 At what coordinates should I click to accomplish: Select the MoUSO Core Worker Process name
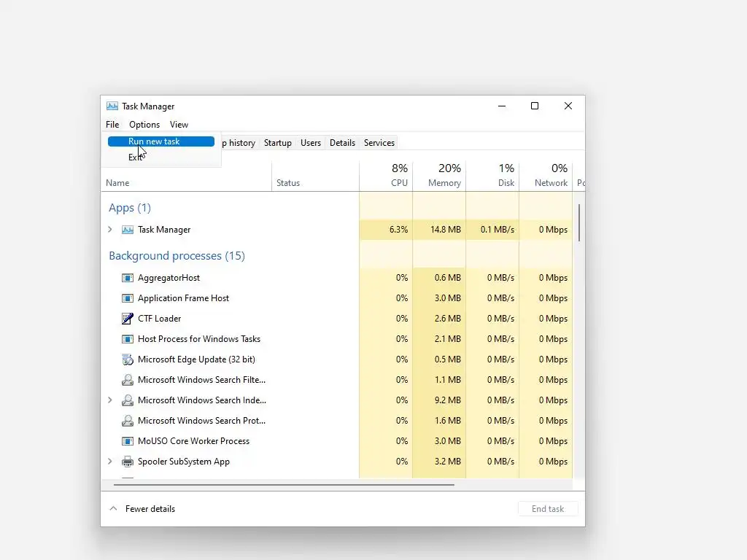coord(193,441)
